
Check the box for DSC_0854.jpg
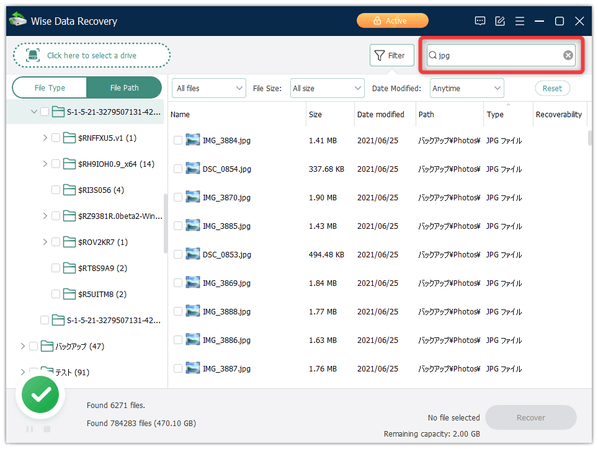pos(178,169)
